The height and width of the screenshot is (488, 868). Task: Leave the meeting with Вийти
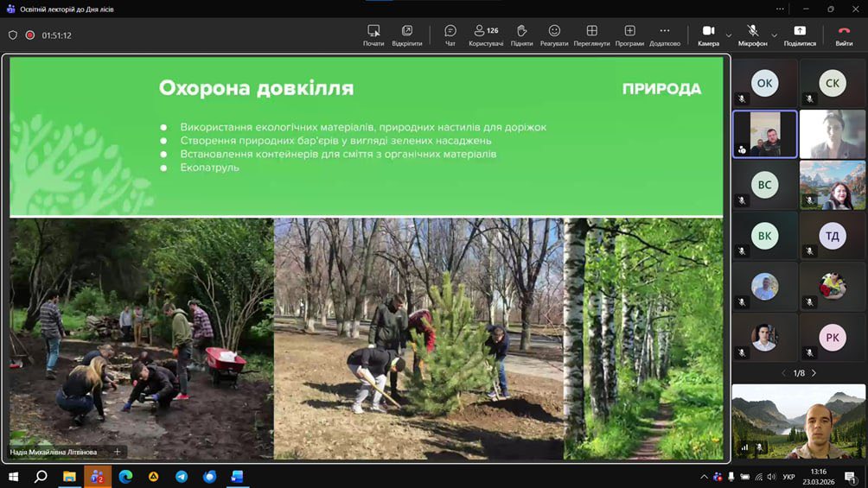tap(844, 35)
